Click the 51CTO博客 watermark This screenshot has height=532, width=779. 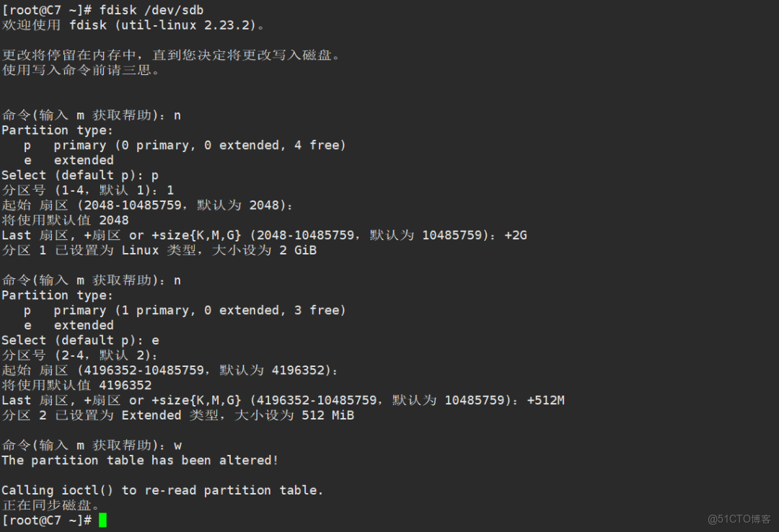click(x=739, y=518)
